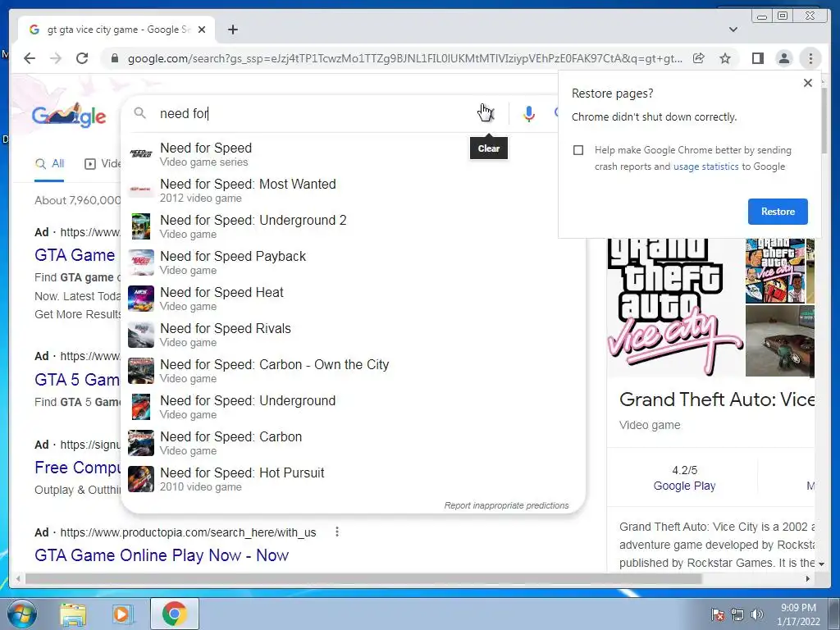Bookmark this tab with the star icon

725,58
